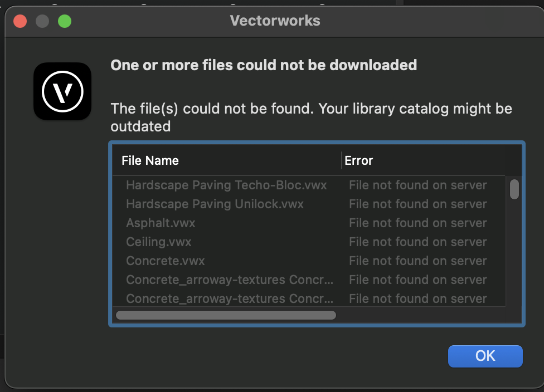Select the Hardscape Paving Techo-Bloc.vwx row
This screenshot has width=544, height=392.
(226, 185)
